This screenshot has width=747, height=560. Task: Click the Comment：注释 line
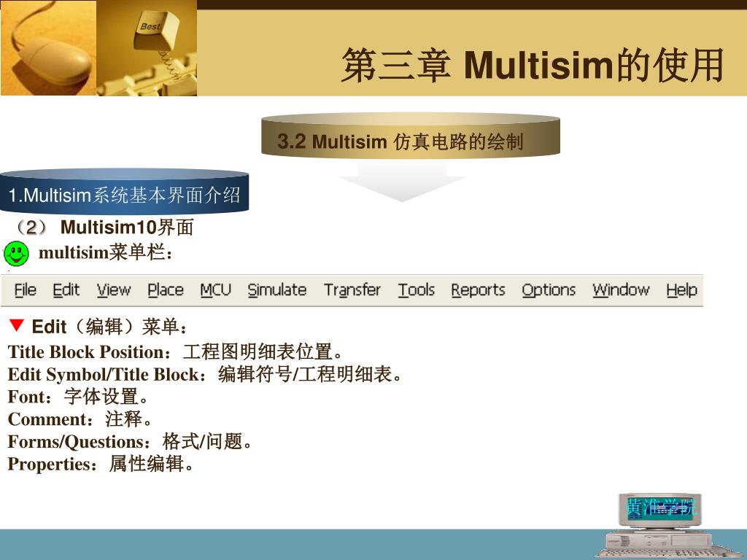coord(80,419)
